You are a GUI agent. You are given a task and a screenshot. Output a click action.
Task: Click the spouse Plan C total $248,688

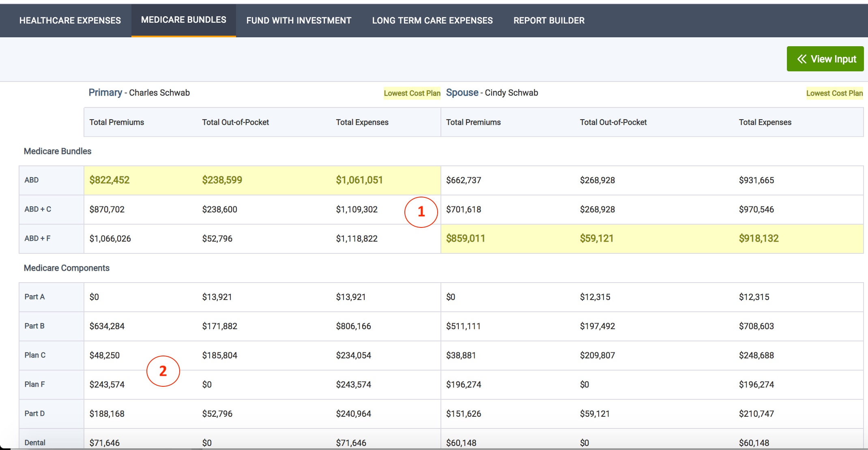756,355
